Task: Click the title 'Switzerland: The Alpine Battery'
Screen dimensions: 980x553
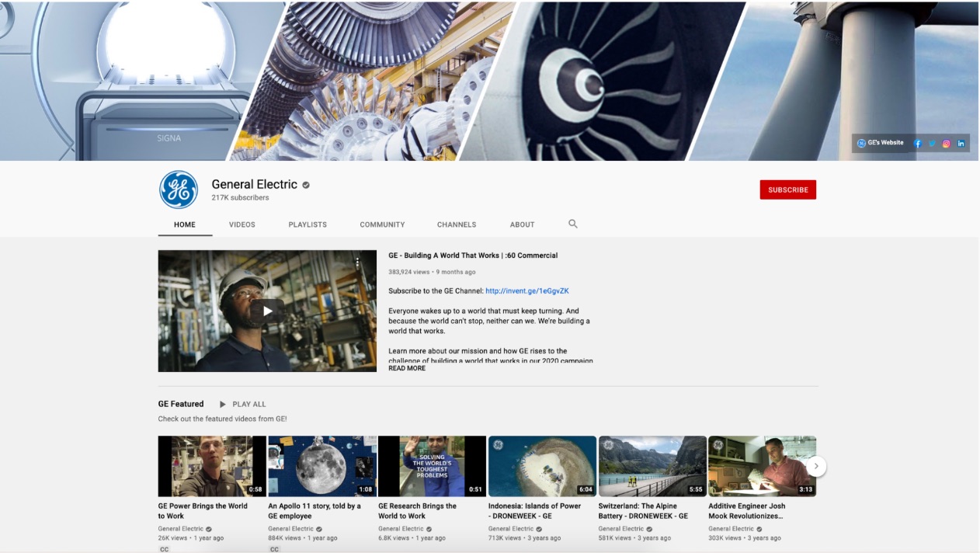Action: point(644,511)
